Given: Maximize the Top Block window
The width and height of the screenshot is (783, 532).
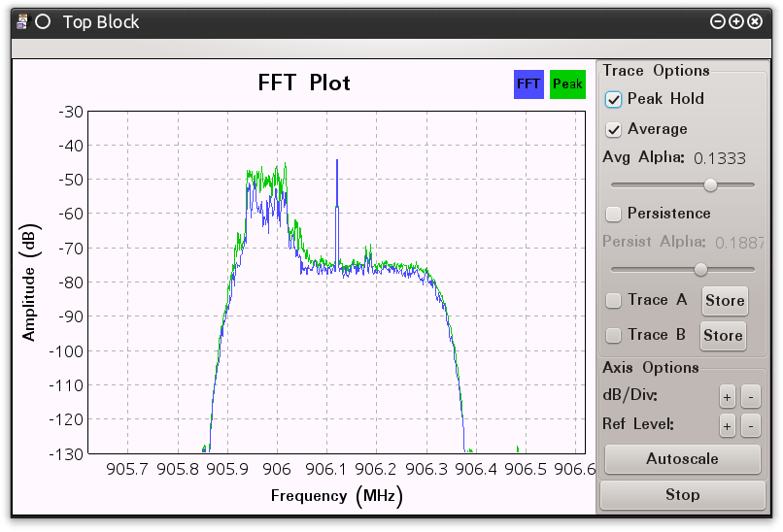Looking at the screenshot, I should pos(735,21).
